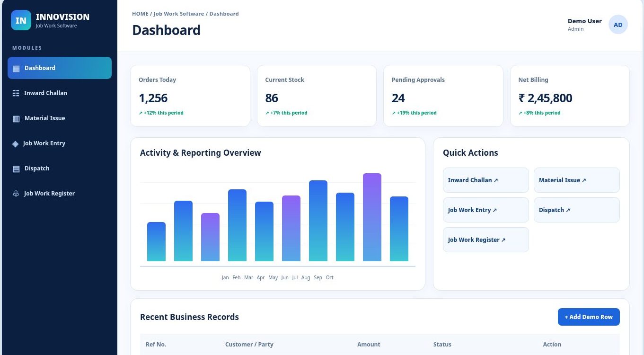The image size is (644, 355).
Task: Select the Orders Today value 1,256
Action: [153, 98]
